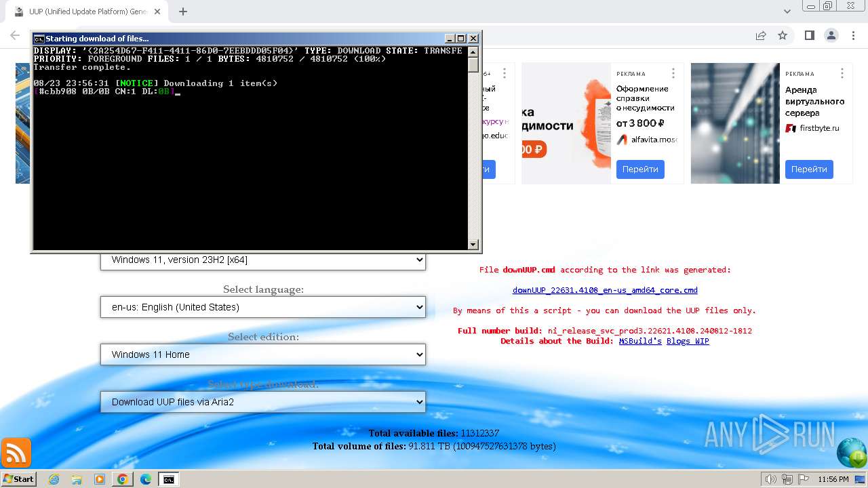This screenshot has width=868, height=488.
Task: Open options menu on firstbyte ad
Action: pyautogui.click(x=842, y=73)
